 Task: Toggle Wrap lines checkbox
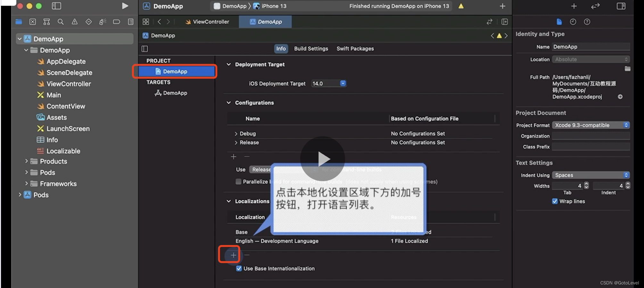[555, 201]
